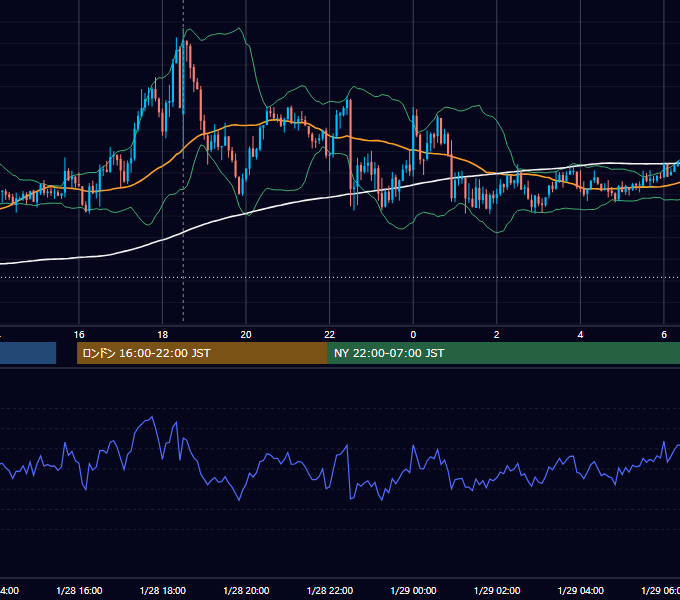This screenshot has width=680, height=600.
Task: Click the blue session bar before ロンドン
Action: [28, 353]
